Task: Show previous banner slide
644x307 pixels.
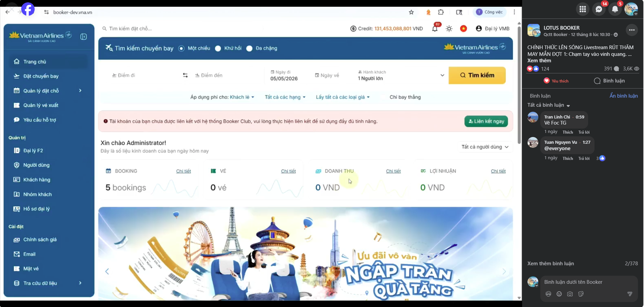Action: (x=107, y=271)
